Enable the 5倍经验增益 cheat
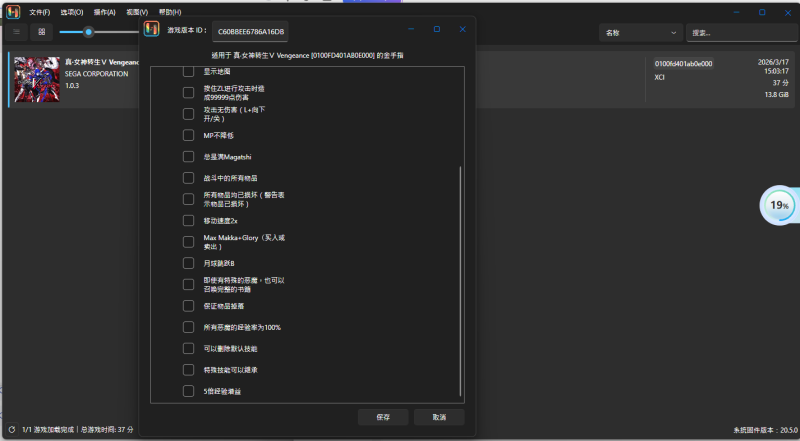 [x=188, y=391]
